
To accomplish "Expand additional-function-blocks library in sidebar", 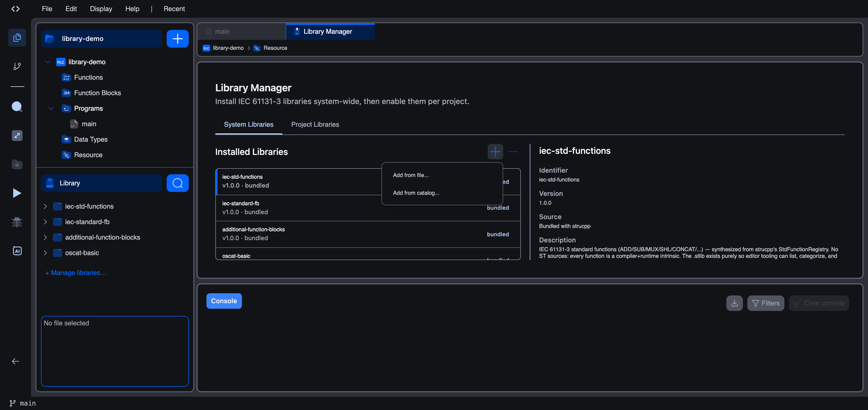I will [45, 237].
